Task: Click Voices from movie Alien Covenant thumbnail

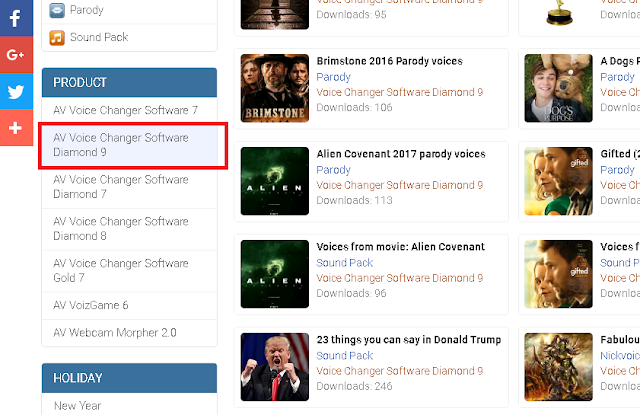Action: 275,274
